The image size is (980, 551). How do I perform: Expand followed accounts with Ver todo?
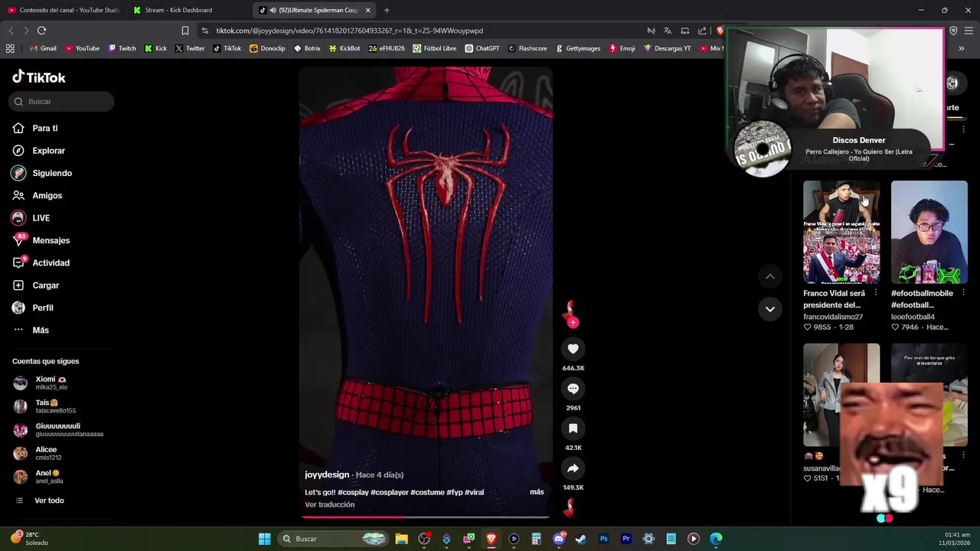pos(49,500)
